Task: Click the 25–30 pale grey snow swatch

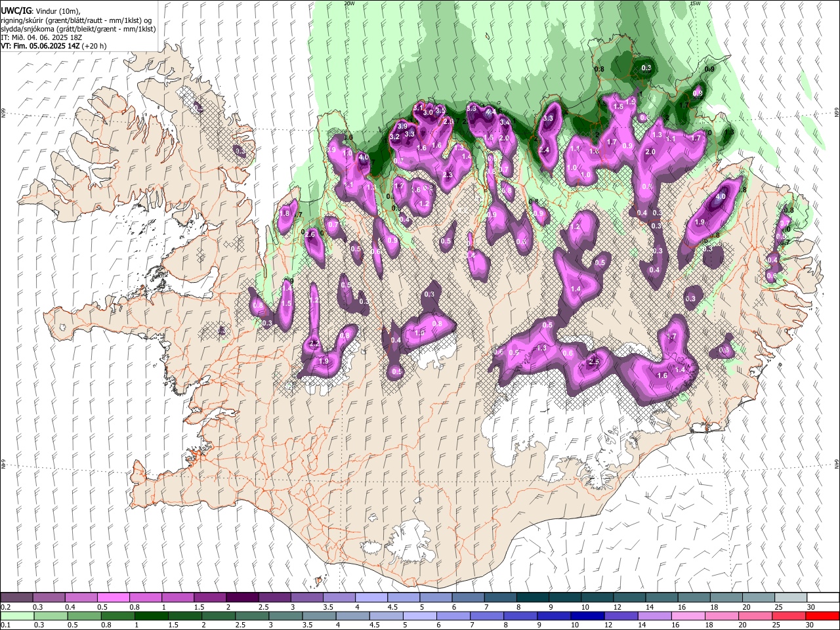Action: coord(790,597)
